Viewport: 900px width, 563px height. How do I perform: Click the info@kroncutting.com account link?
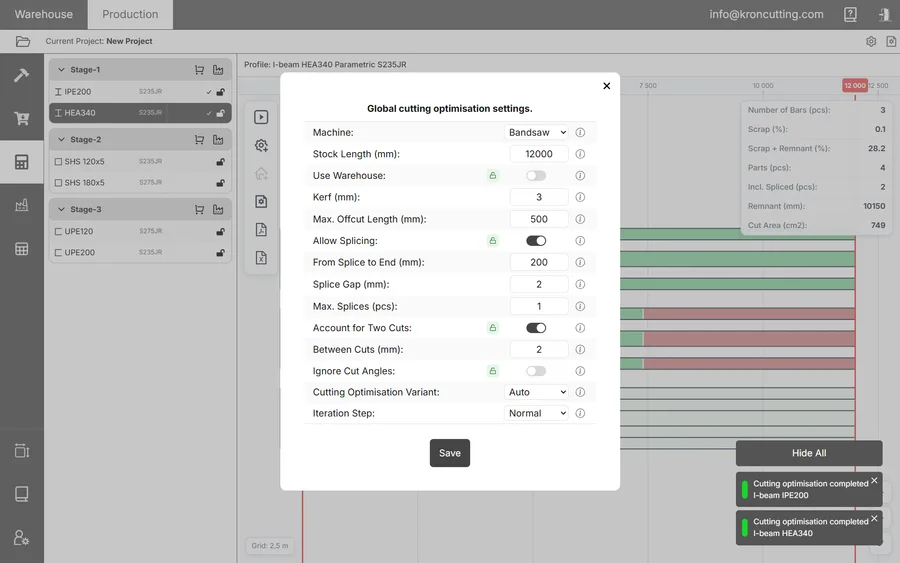coord(766,14)
